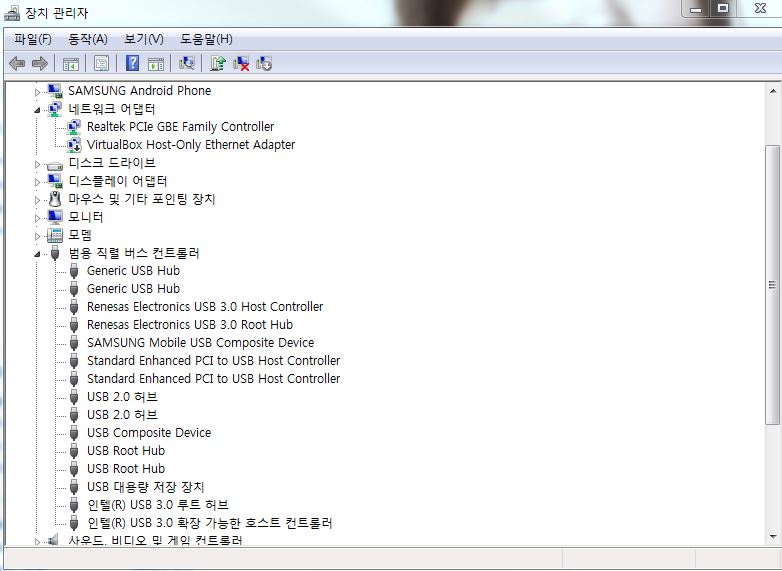Click the Renesas USB 3.0 Root Hub icon
The image size is (782, 571).
click(74, 325)
